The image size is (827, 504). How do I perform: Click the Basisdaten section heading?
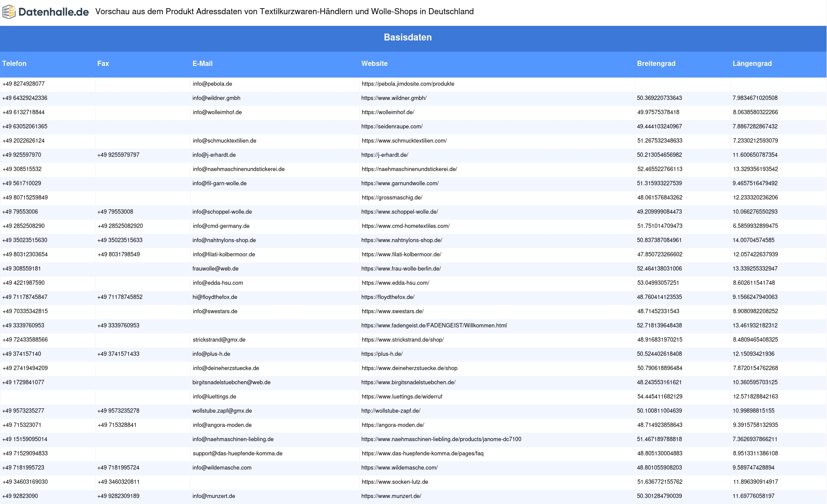[408, 37]
